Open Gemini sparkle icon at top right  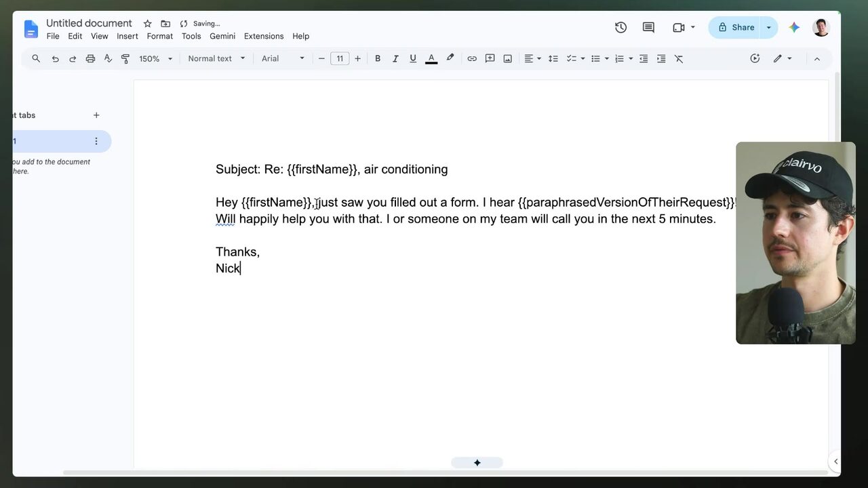794,27
